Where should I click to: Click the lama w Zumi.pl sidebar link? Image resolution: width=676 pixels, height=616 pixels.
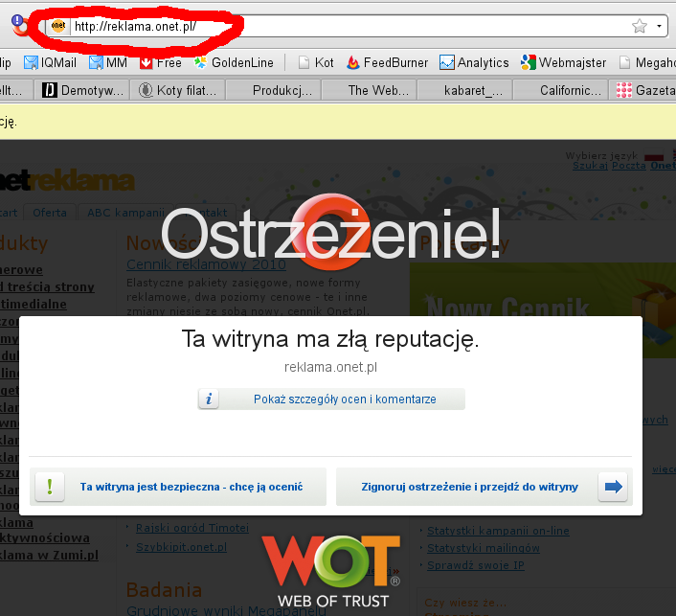pos(49,556)
